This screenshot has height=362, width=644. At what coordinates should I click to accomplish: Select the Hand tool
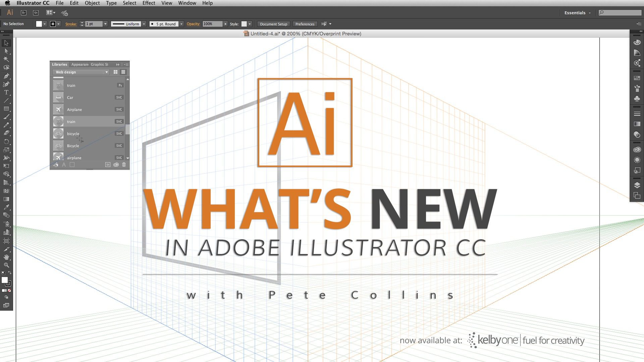click(6, 257)
